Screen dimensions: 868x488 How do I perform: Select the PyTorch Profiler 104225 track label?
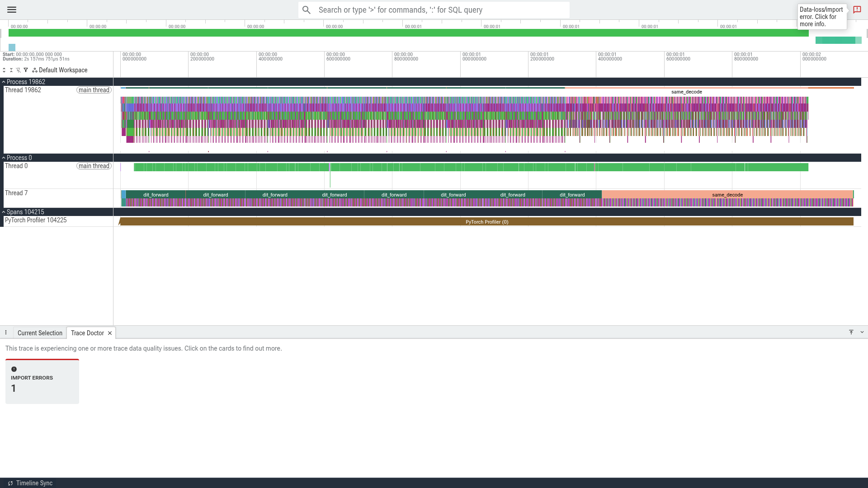[36, 220]
